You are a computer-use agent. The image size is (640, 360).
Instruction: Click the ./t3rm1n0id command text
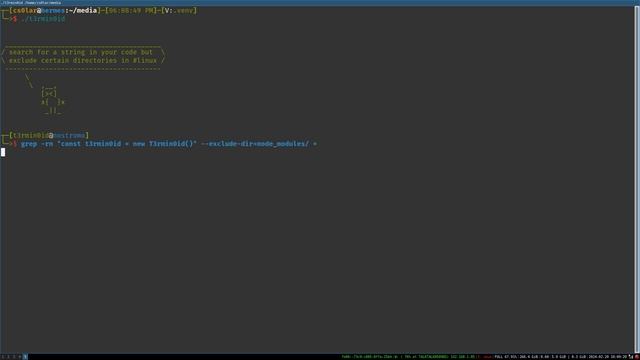(43, 19)
